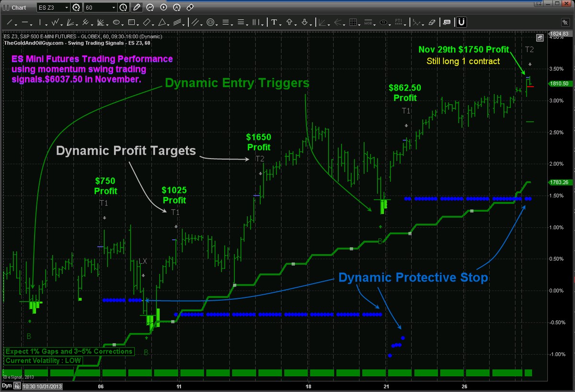This screenshot has height=392, width=575.
Task: Select the triangle drawing tool
Action: pyautogui.click(x=162, y=22)
